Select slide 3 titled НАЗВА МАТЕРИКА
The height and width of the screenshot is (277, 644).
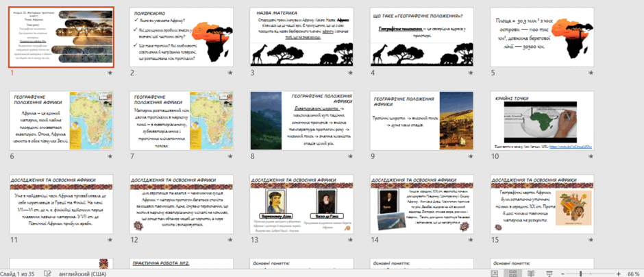pos(301,37)
